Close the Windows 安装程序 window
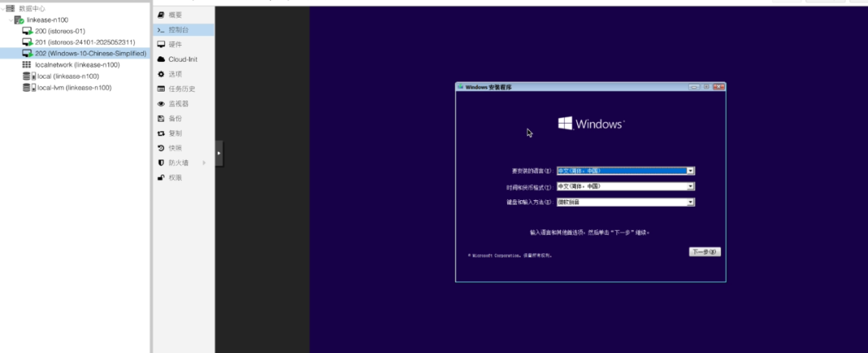The height and width of the screenshot is (353, 868). [x=719, y=87]
